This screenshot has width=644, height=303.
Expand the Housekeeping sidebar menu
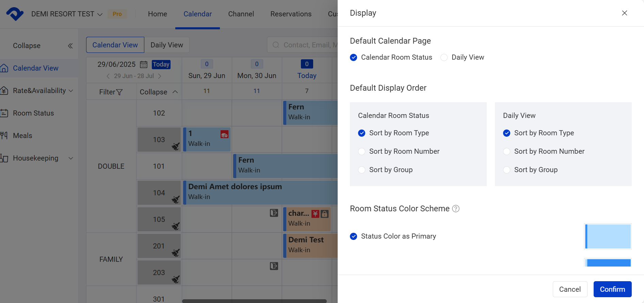click(71, 158)
